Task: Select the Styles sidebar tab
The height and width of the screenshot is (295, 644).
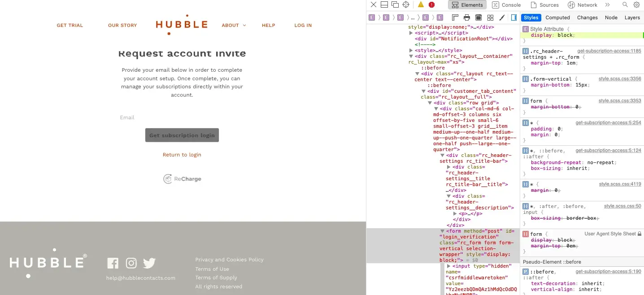Action: tap(531, 17)
